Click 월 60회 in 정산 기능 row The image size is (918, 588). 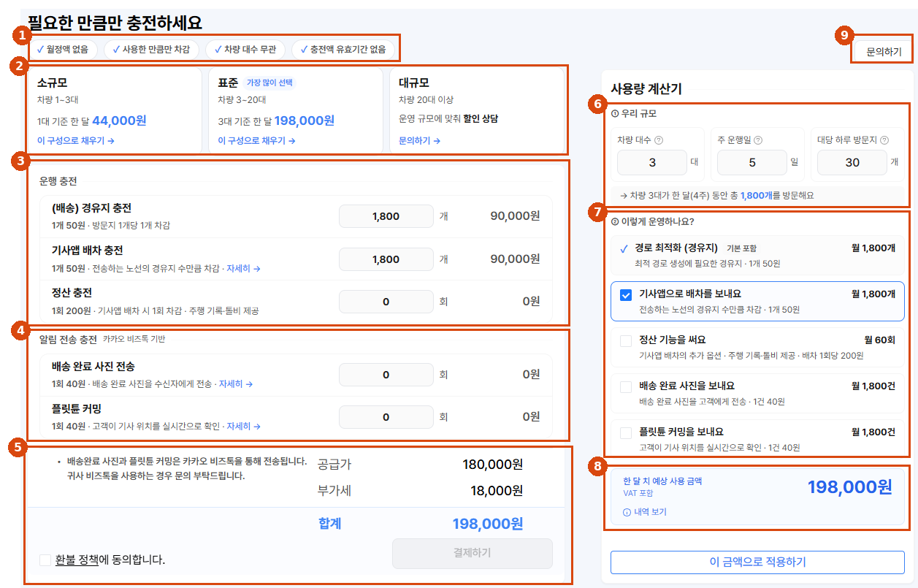click(x=879, y=340)
